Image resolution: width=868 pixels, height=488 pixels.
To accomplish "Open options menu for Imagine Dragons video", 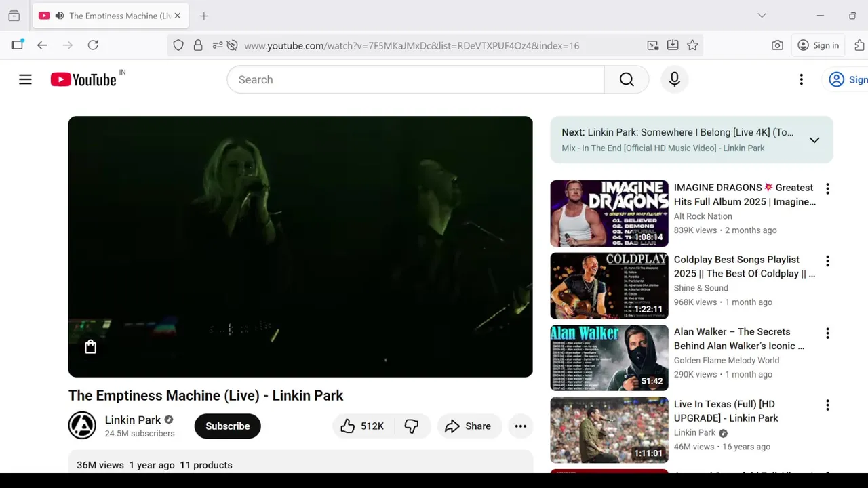I will tap(827, 188).
